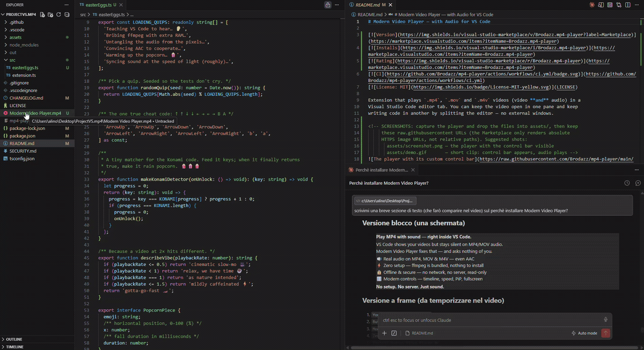The width and height of the screenshot is (644, 350).
Task: Expand the out folder
Action: [37, 53]
